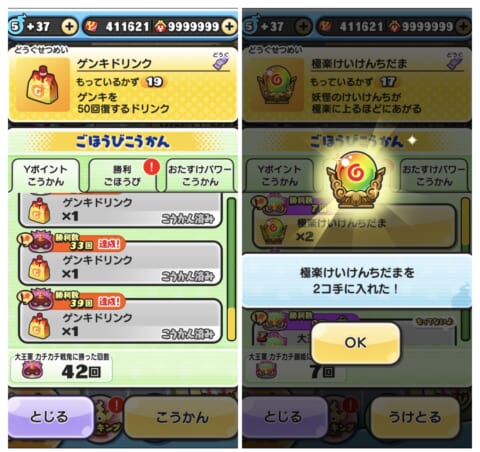Tap the plus icon next to 9999999 in left screen

tap(229, 26)
